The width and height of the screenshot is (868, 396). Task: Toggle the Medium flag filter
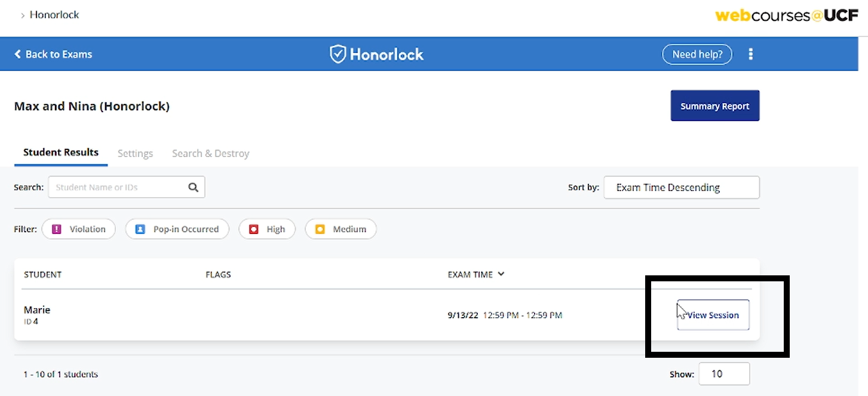(x=341, y=229)
